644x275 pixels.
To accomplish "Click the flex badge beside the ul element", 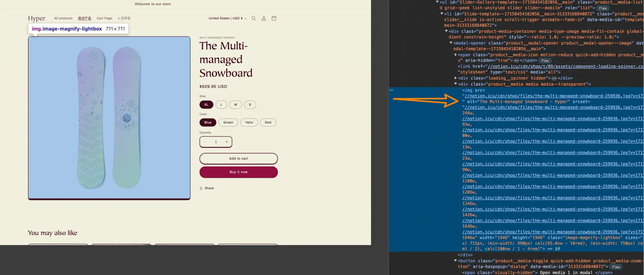I will [603, 8].
